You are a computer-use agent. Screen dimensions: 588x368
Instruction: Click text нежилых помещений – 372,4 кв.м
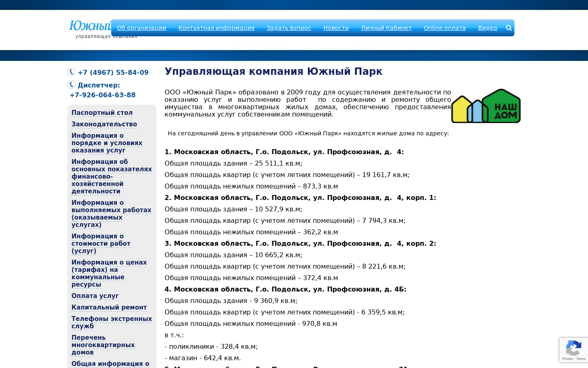251,278
